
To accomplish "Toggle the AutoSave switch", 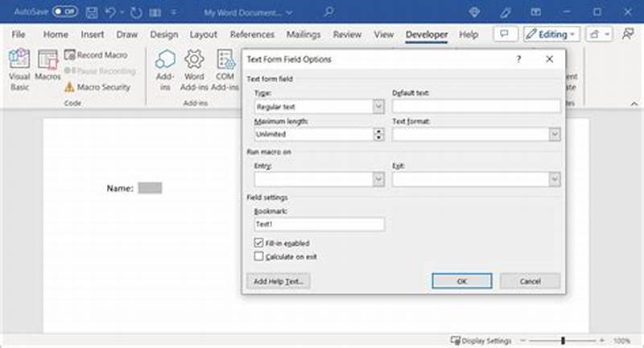I will click(65, 11).
